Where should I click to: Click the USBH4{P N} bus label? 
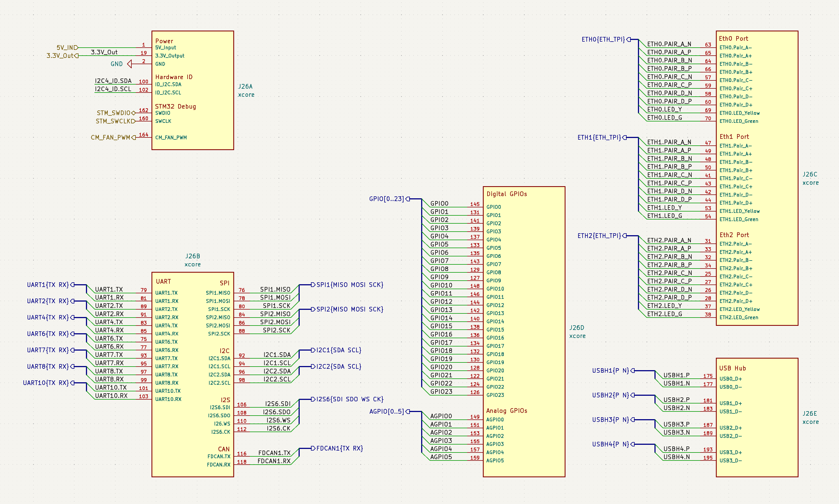[x=613, y=444]
